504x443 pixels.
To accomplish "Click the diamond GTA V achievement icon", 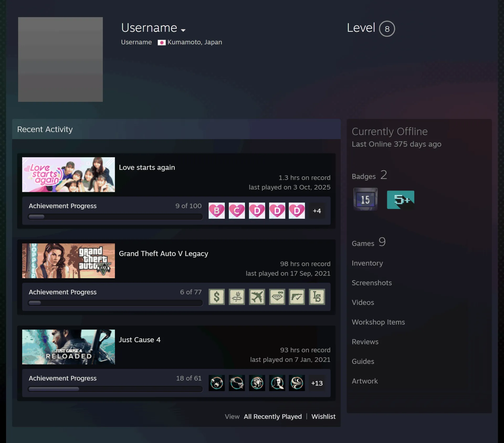I will [277, 297].
